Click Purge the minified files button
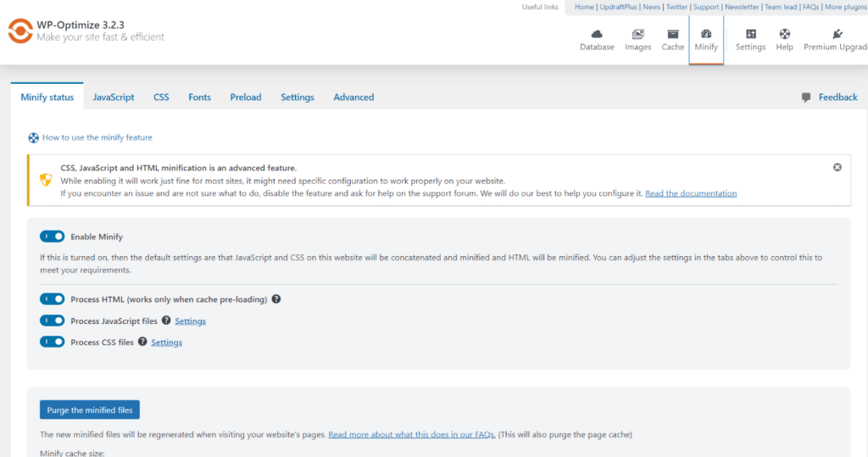Viewport: 868px width, 457px height. [x=90, y=410]
